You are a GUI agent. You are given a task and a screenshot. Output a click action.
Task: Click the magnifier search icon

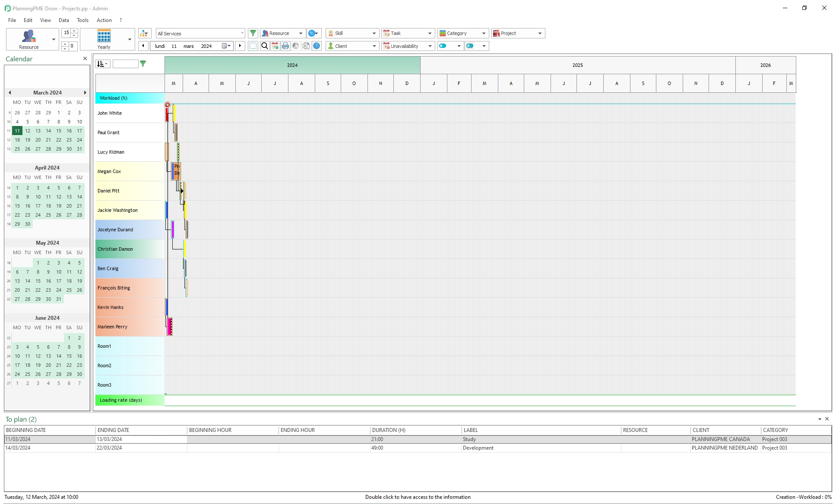click(x=265, y=46)
